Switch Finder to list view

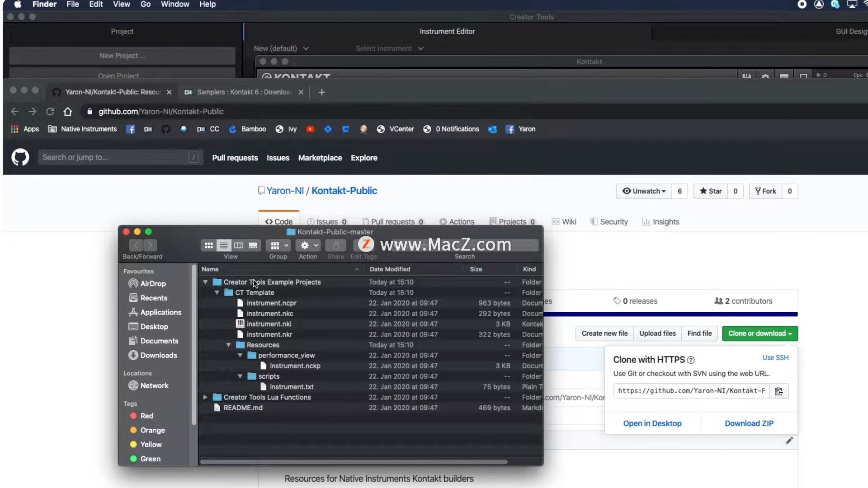(x=223, y=245)
